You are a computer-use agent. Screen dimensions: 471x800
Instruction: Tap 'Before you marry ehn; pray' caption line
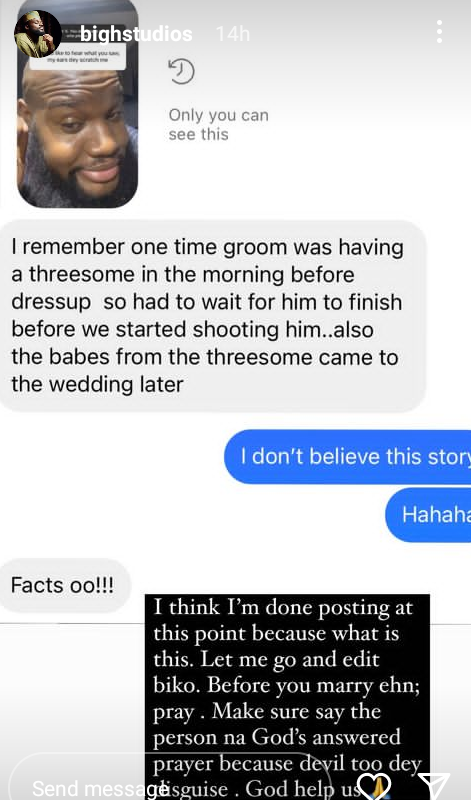pos(287,698)
